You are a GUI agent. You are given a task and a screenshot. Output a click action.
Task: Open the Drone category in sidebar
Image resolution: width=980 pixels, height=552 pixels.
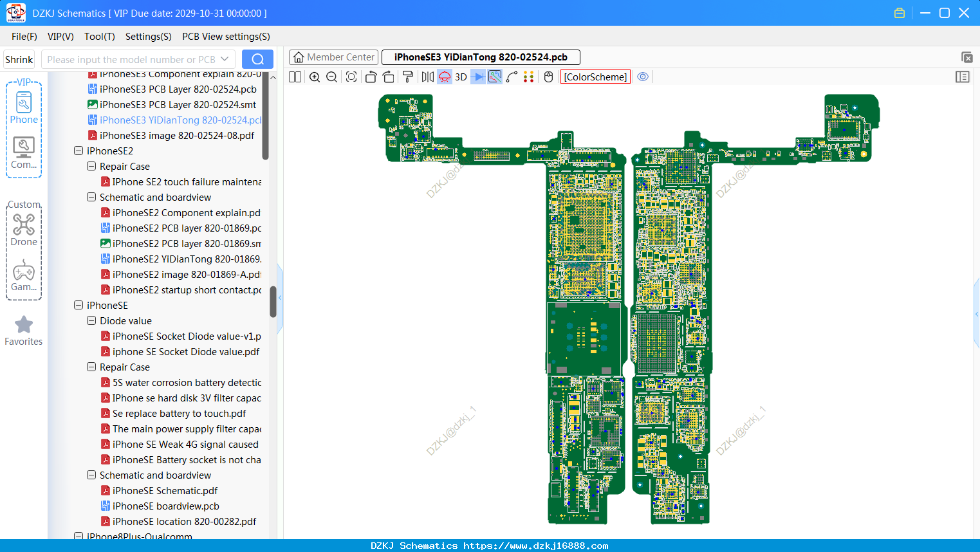[24, 230]
